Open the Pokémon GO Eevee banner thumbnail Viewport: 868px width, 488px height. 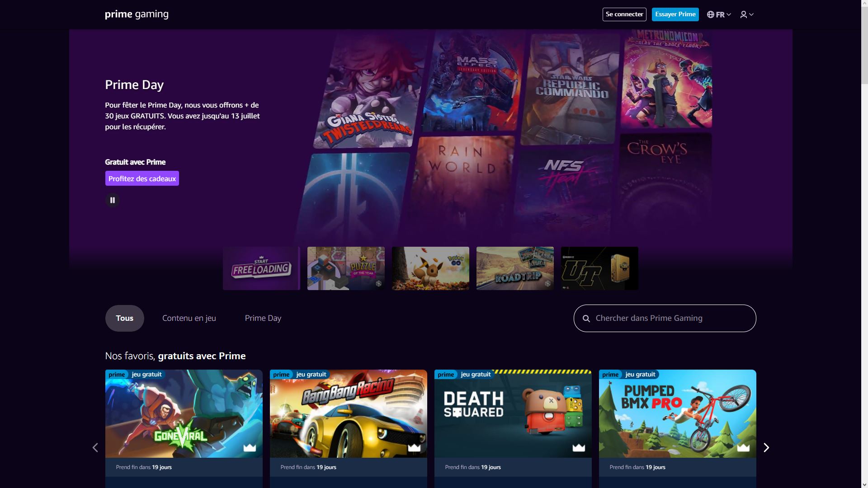[430, 268]
